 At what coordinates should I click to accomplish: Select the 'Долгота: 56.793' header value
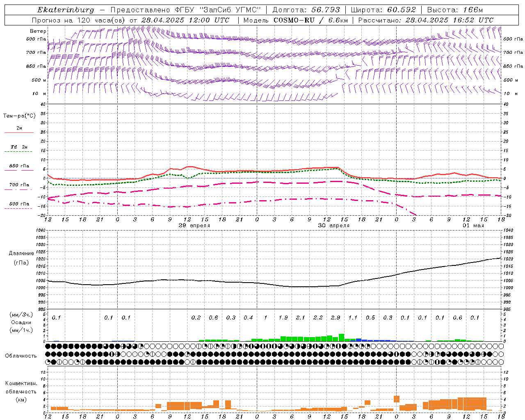coord(306,10)
